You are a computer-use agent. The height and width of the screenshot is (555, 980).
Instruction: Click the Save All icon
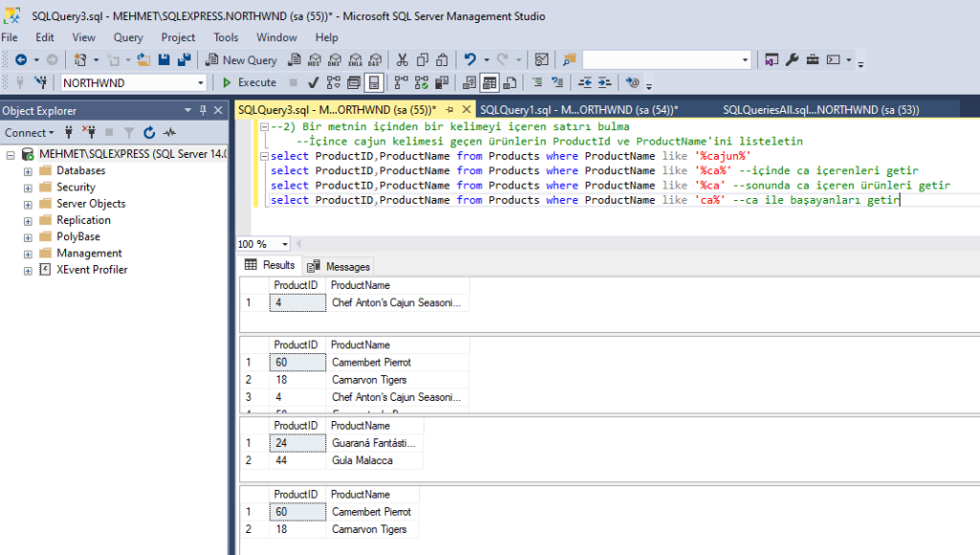click(184, 60)
